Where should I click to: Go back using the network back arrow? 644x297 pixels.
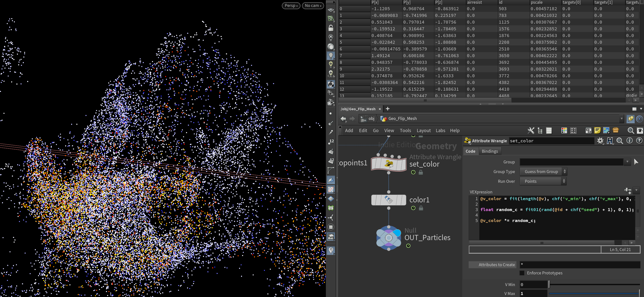click(x=343, y=118)
